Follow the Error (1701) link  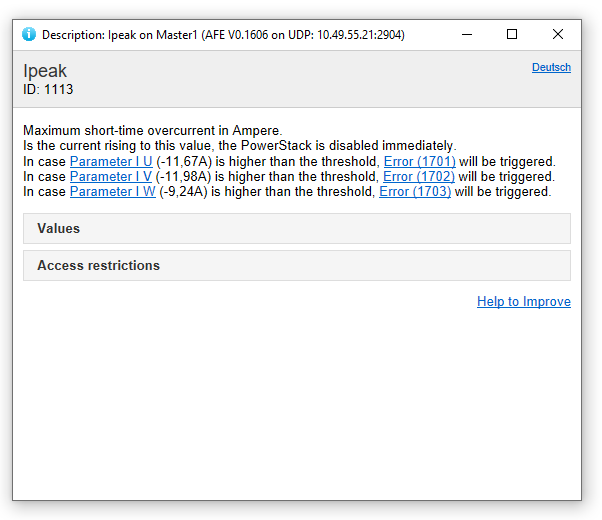coord(419,162)
